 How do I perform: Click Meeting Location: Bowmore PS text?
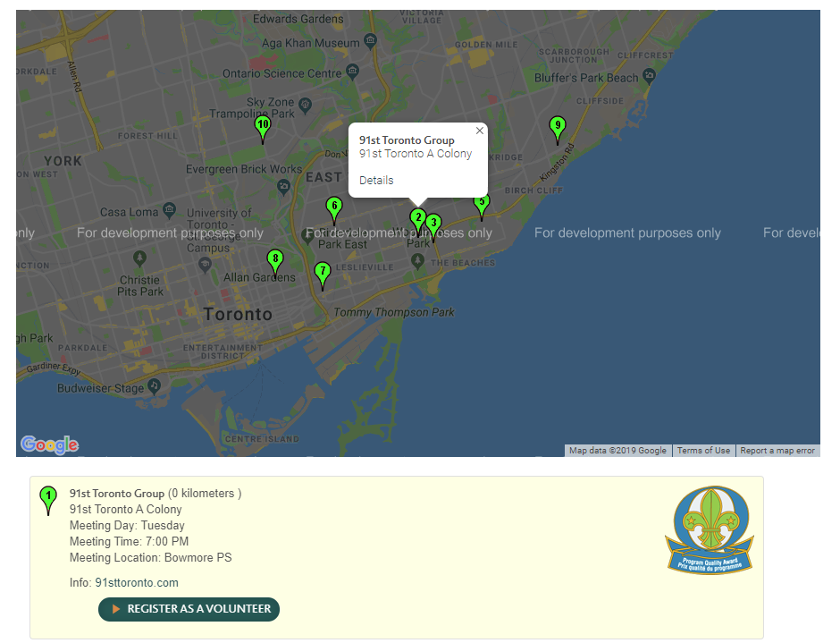(x=150, y=558)
